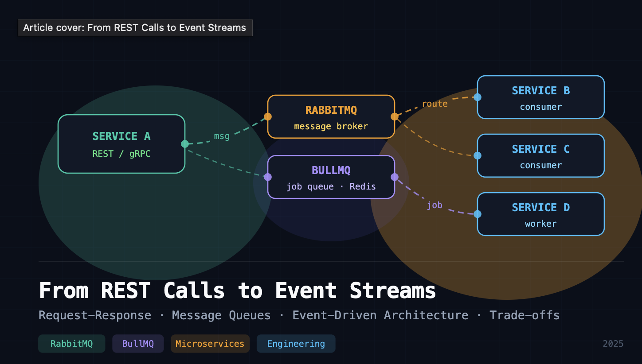Click the "route" edge label
The height and width of the screenshot is (364, 642).
click(x=435, y=104)
